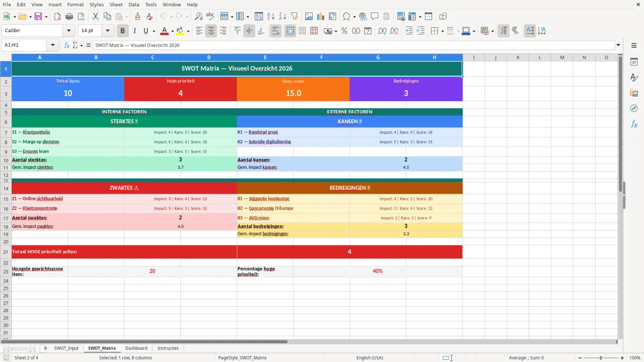Viewport: 644px width, 362px height.
Task: Click the AutoFilter funnel icon
Action: 295,17
